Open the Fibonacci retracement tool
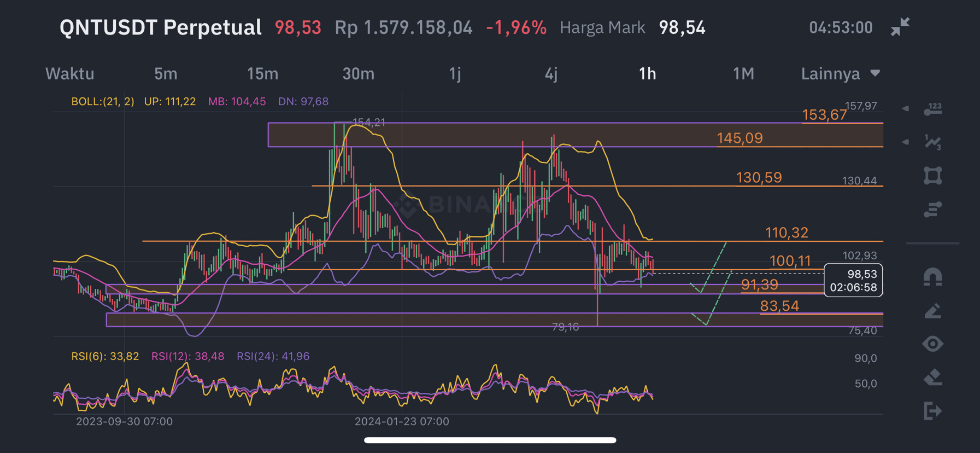 tap(932, 209)
